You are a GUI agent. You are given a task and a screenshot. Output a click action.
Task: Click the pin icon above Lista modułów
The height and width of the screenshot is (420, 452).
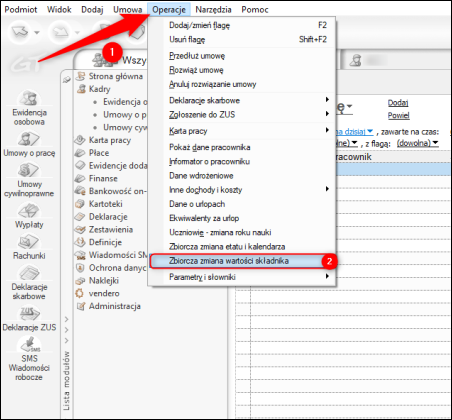point(67,80)
